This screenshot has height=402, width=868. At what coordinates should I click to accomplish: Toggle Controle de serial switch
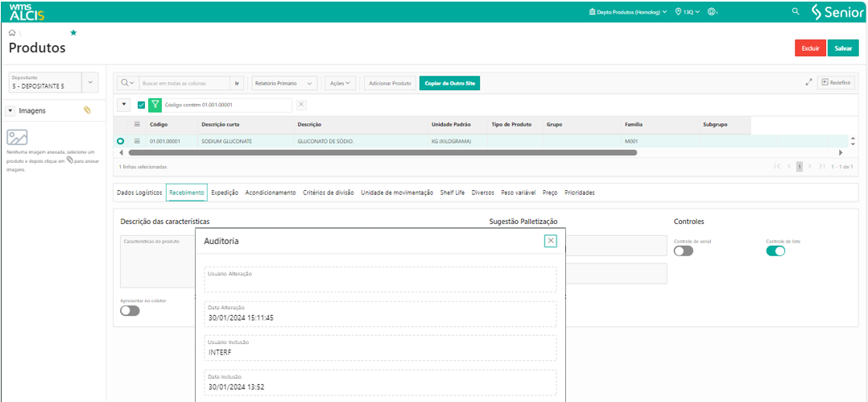(683, 251)
